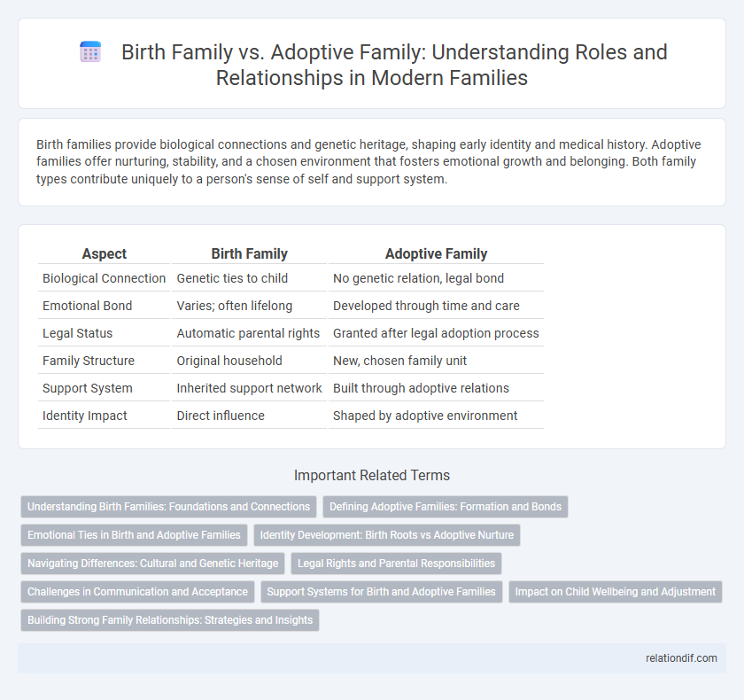744x700 pixels.
Task: Select the Legal Status row label
Action: coord(77,333)
